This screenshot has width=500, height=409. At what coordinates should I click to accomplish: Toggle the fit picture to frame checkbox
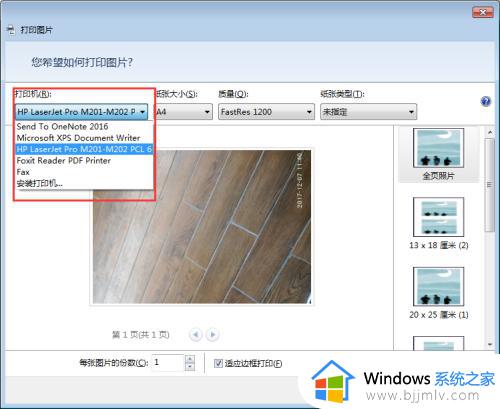(218, 363)
